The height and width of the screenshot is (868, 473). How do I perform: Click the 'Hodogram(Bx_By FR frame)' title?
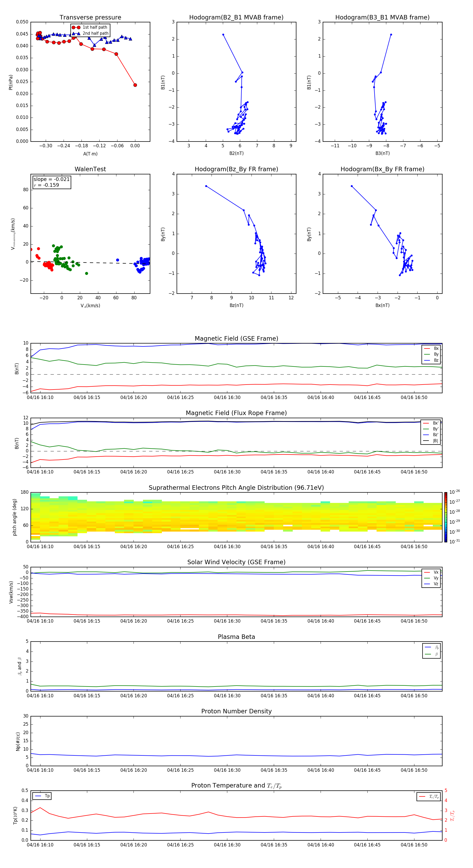coord(382,169)
